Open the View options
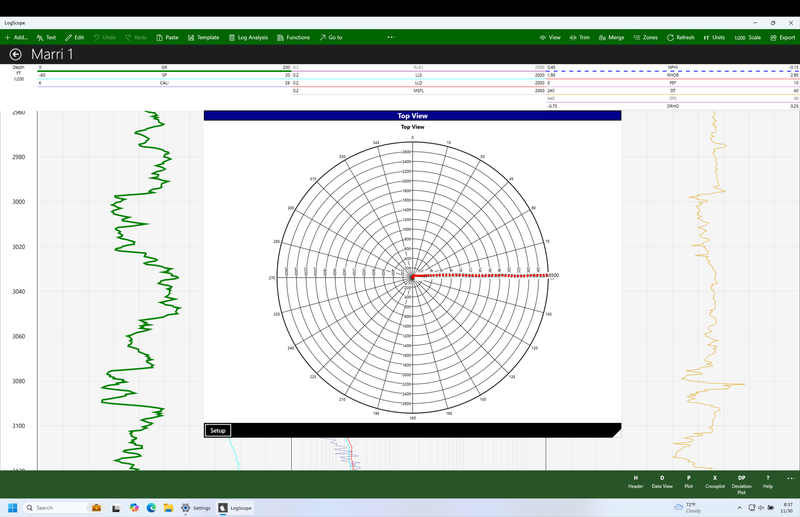Screen dimensions: 800x517 coord(550,37)
